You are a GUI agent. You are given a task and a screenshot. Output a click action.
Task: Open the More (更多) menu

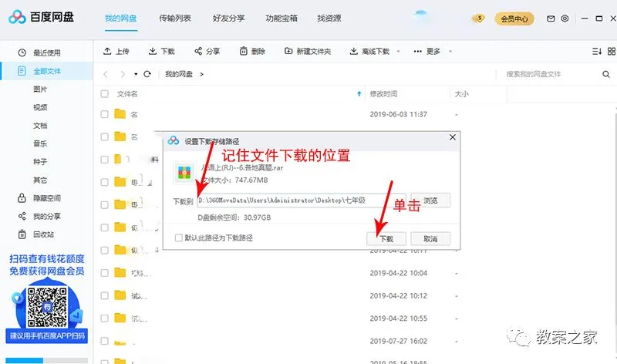pyautogui.click(x=427, y=51)
